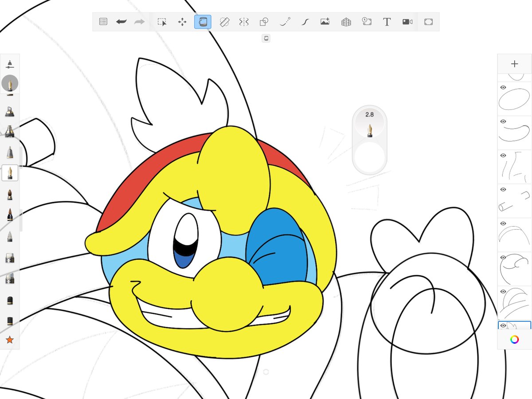Image resolution: width=532 pixels, height=399 pixels.
Task: Toggle full screen interface icon
Action: 428,22
